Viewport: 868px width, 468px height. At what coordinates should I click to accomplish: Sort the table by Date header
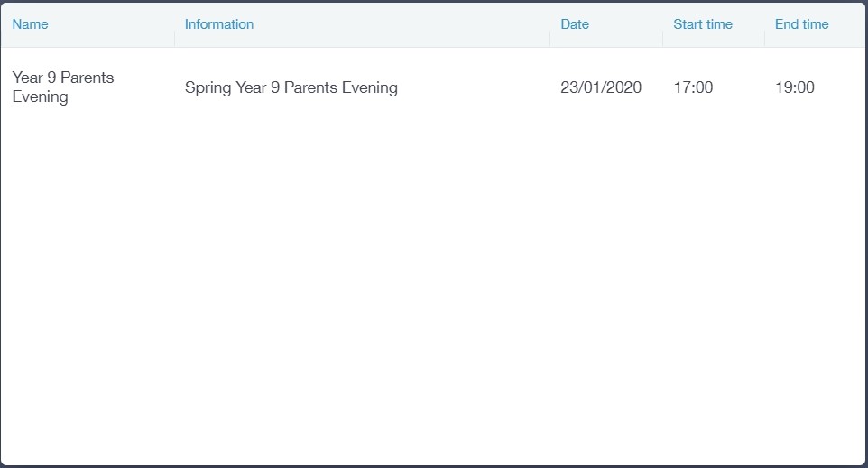coord(575,24)
